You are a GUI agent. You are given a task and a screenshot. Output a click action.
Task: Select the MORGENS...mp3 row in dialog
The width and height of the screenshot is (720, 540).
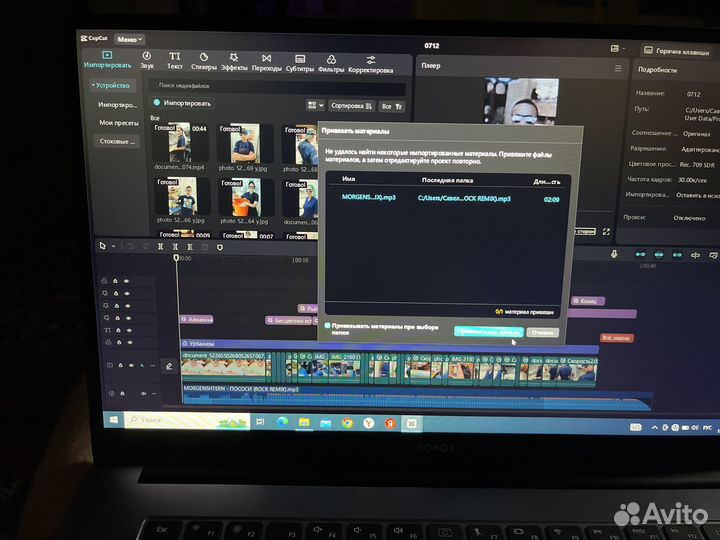coord(450,198)
